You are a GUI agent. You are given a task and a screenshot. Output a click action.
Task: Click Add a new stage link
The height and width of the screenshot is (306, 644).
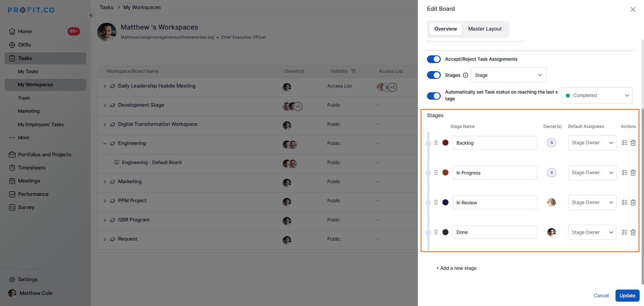click(x=456, y=268)
